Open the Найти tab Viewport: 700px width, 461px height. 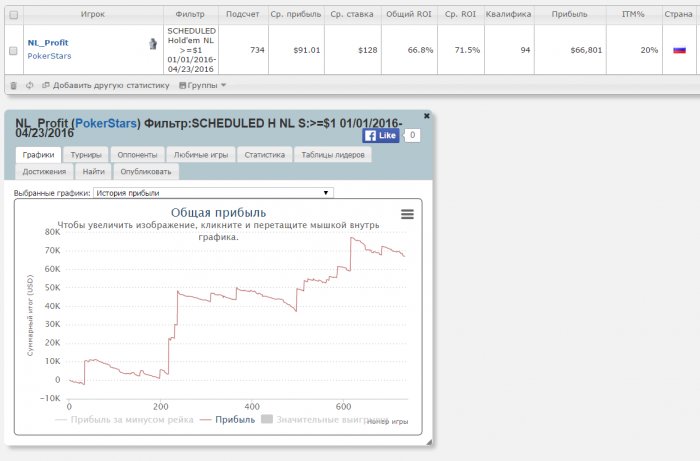tap(93, 171)
